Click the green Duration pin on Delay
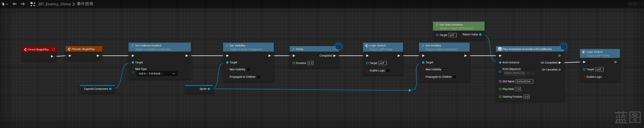Screen dimensions: 644x128 coord(294,63)
